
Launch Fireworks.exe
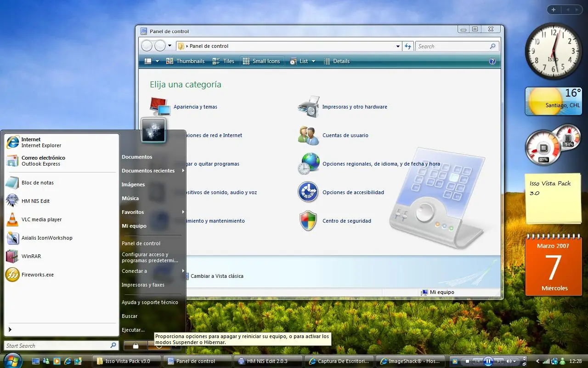61,275
